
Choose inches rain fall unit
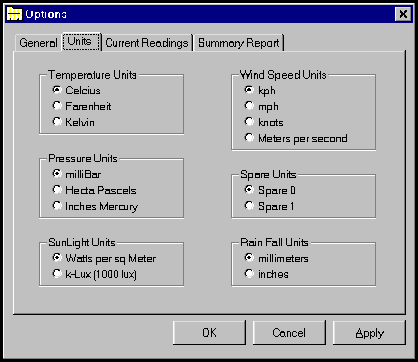click(x=267, y=274)
